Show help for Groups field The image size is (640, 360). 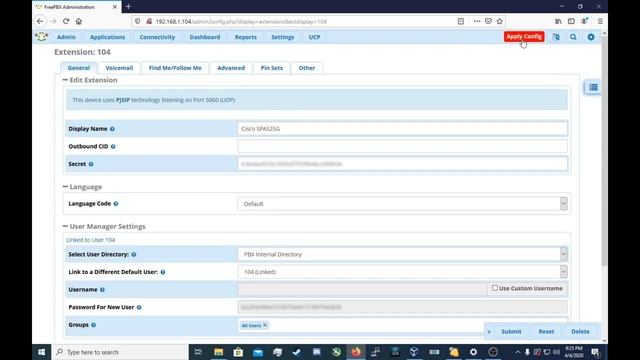click(x=93, y=325)
